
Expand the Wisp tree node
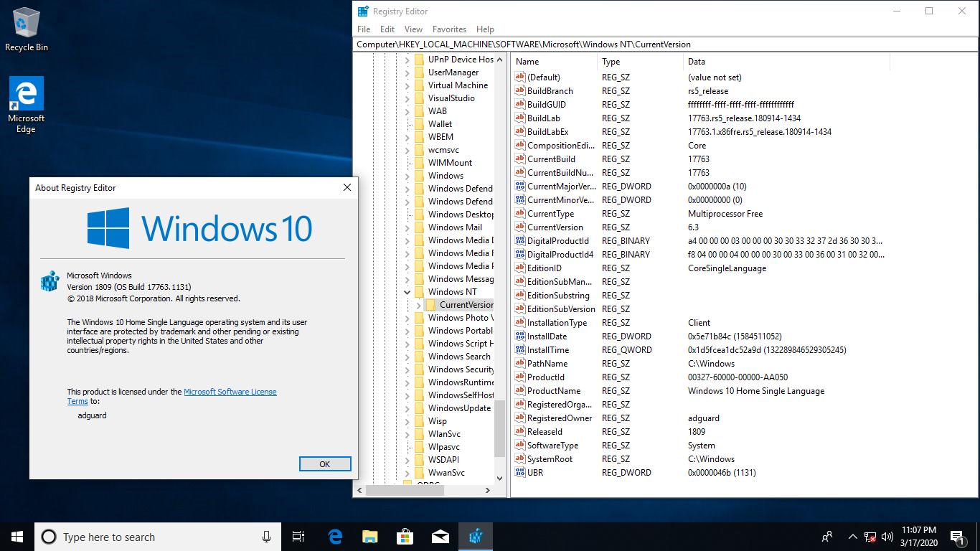pyautogui.click(x=407, y=421)
